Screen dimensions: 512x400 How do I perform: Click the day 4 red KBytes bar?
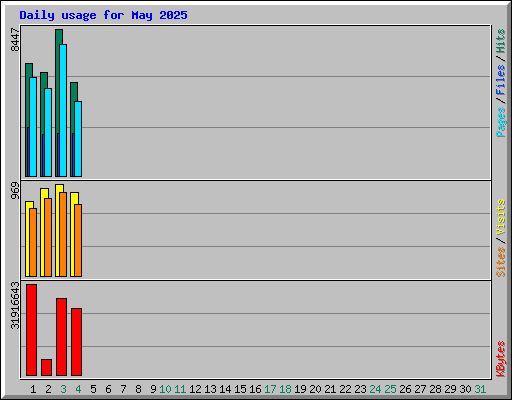[x=76, y=342]
